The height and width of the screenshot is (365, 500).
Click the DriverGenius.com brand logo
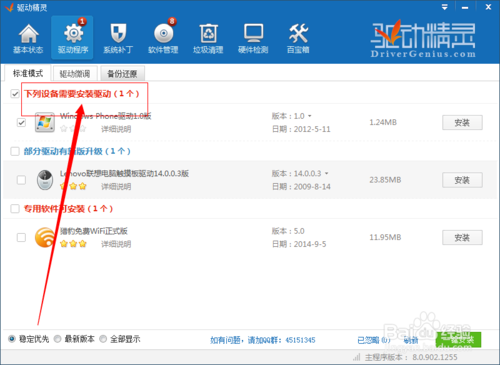pyautogui.click(x=423, y=39)
